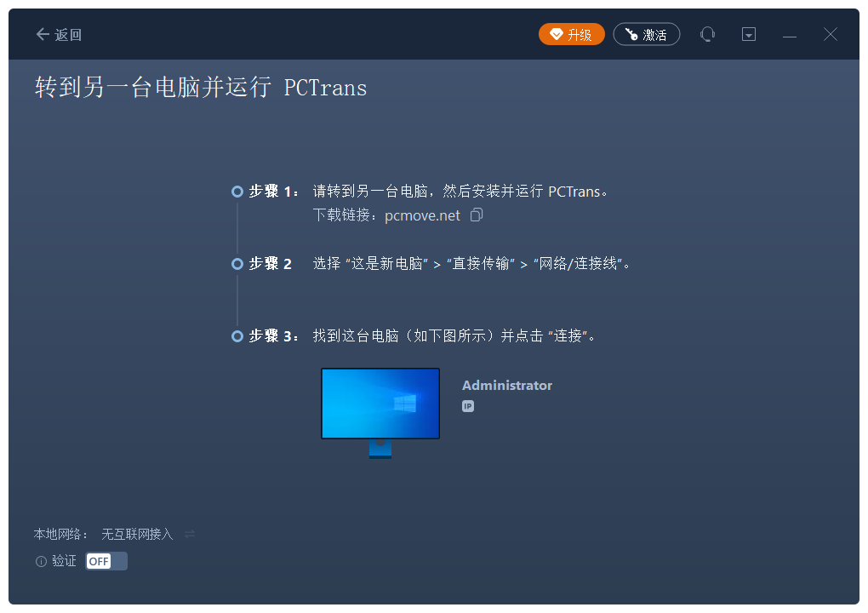The width and height of the screenshot is (868, 613).
Task: Open the headset support icon
Action: point(707,34)
